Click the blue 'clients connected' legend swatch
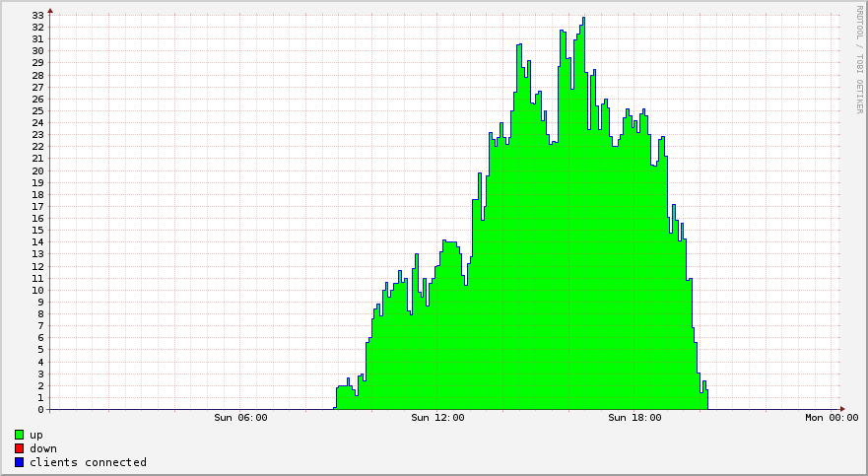The image size is (868, 476). (x=20, y=463)
